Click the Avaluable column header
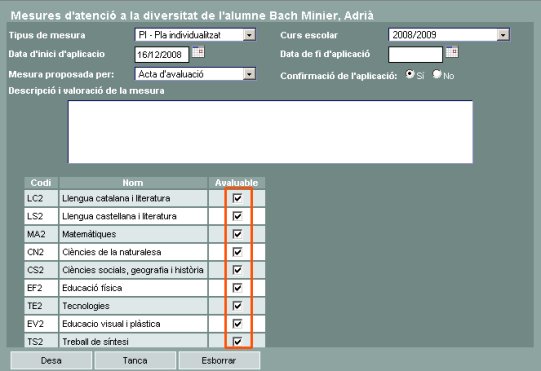Image resolution: width=541 pixels, height=371 pixels. click(x=237, y=183)
